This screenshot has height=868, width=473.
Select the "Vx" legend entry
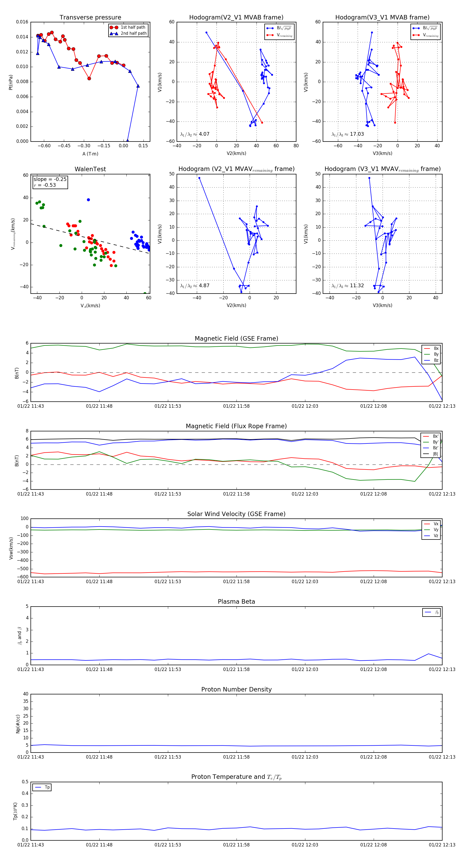[431, 524]
